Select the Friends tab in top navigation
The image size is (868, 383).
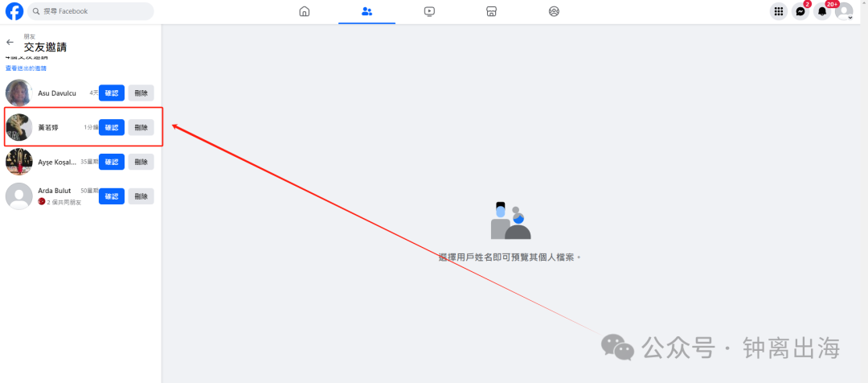(x=366, y=11)
